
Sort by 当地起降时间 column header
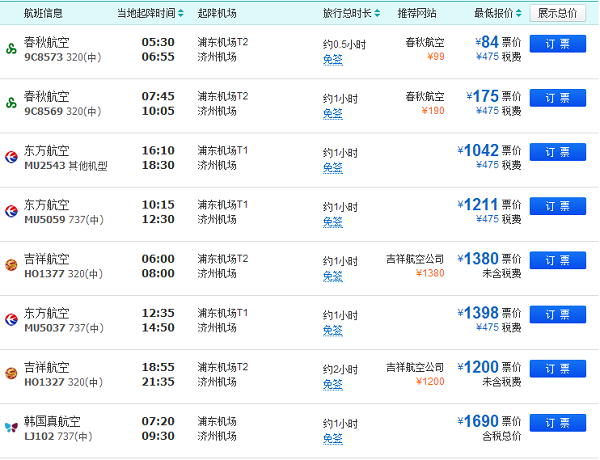tap(150, 13)
